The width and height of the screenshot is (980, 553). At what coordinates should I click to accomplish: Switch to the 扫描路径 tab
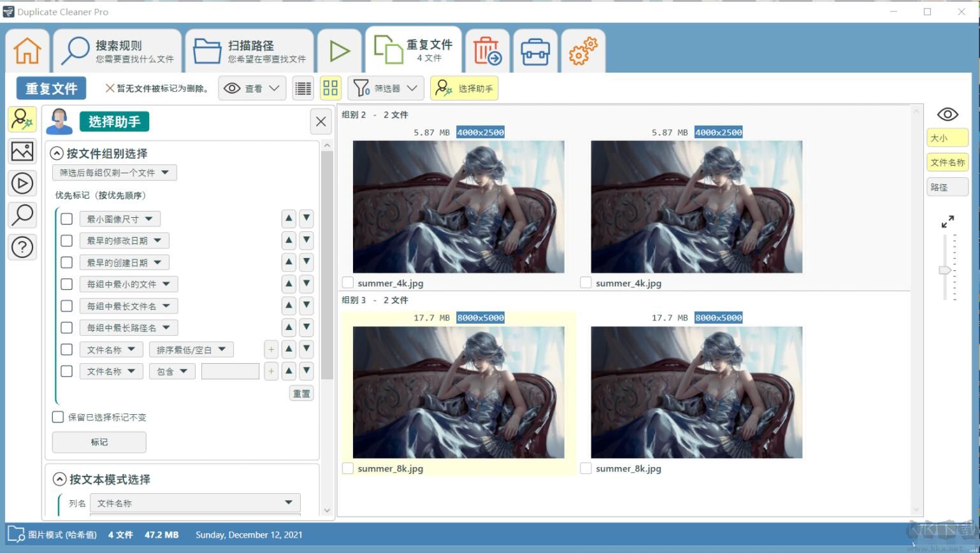[249, 50]
